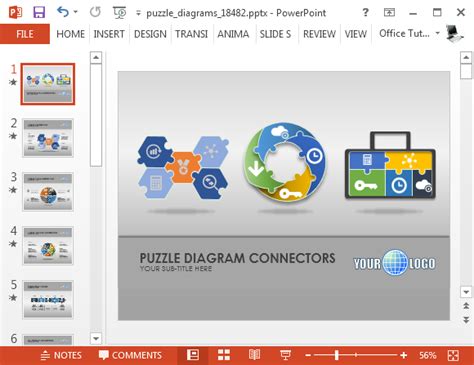Image resolution: width=474 pixels, height=365 pixels.
Task: Open zoom dialog via 56% level
Action: click(428, 355)
